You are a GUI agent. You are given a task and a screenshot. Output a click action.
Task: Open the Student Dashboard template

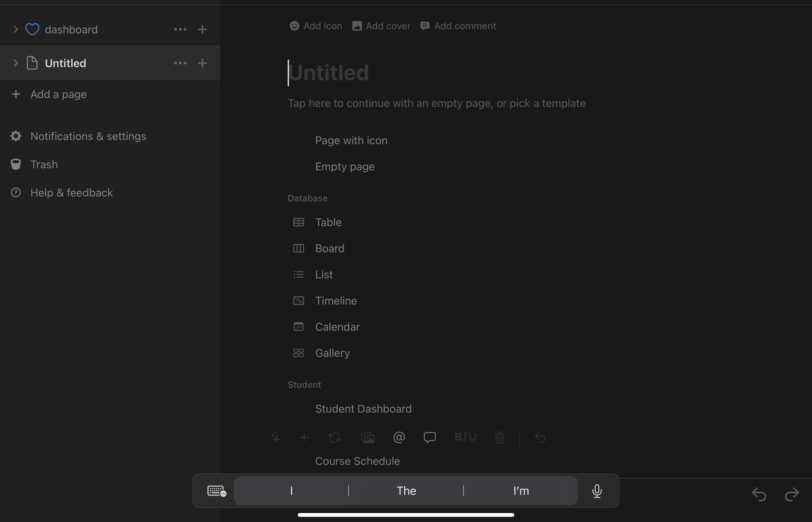pyautogui.click(x=363, y=409)
